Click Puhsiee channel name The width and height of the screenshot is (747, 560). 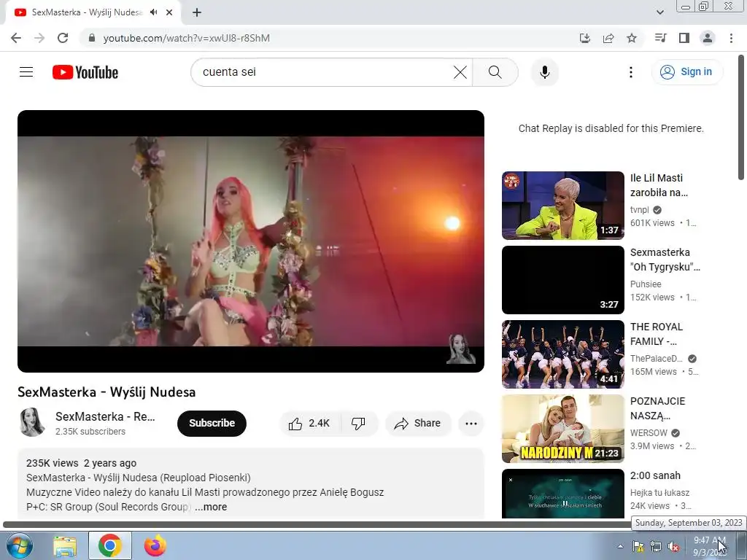pyautogui.click(x=646, y=284)
